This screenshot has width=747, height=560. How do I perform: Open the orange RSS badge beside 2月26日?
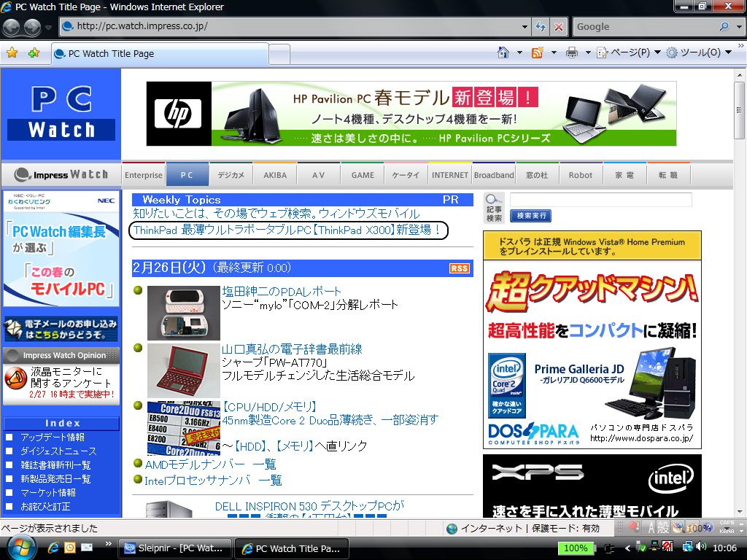pyautogui.click(x=460, y=268)
